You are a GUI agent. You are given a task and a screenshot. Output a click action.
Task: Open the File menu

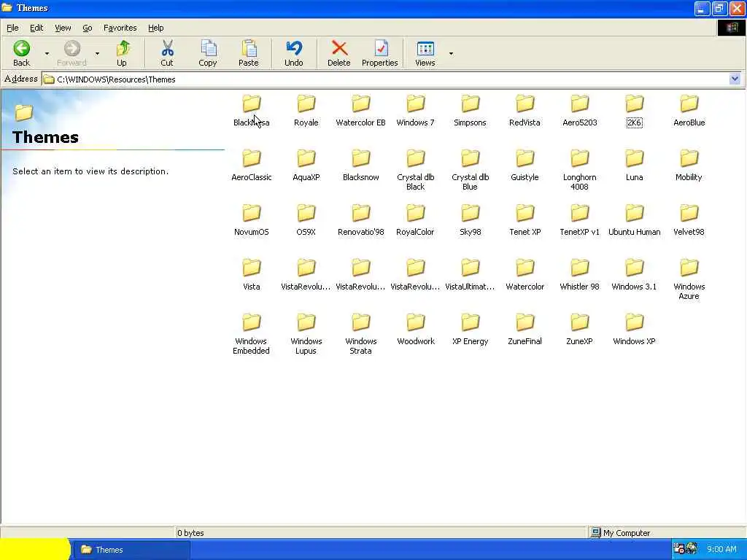tap(13, 28)
